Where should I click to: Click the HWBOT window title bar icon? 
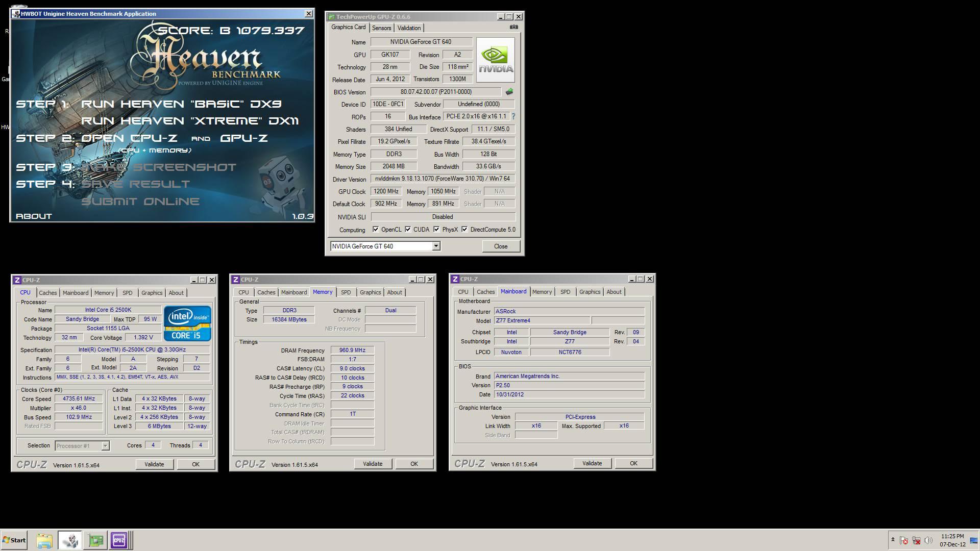pos(16,14)
